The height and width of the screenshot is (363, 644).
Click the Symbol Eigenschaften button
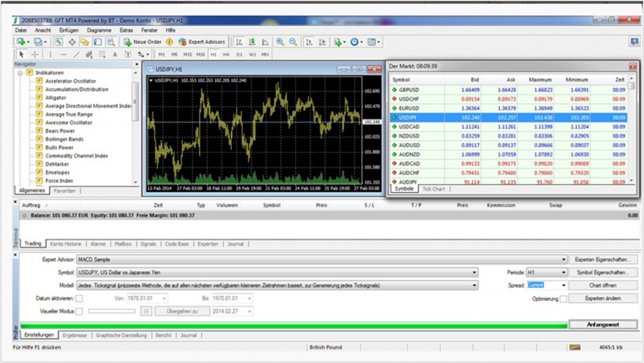602,272
